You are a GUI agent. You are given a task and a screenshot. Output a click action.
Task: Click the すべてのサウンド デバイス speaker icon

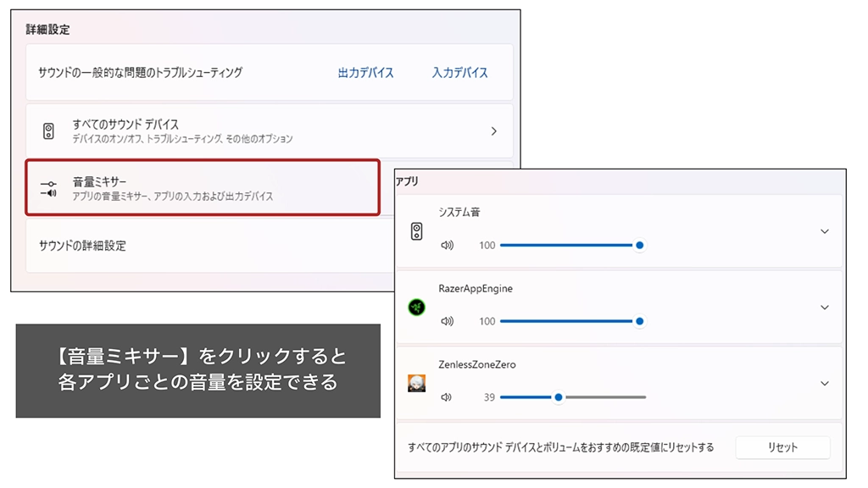tap(48, 131)
